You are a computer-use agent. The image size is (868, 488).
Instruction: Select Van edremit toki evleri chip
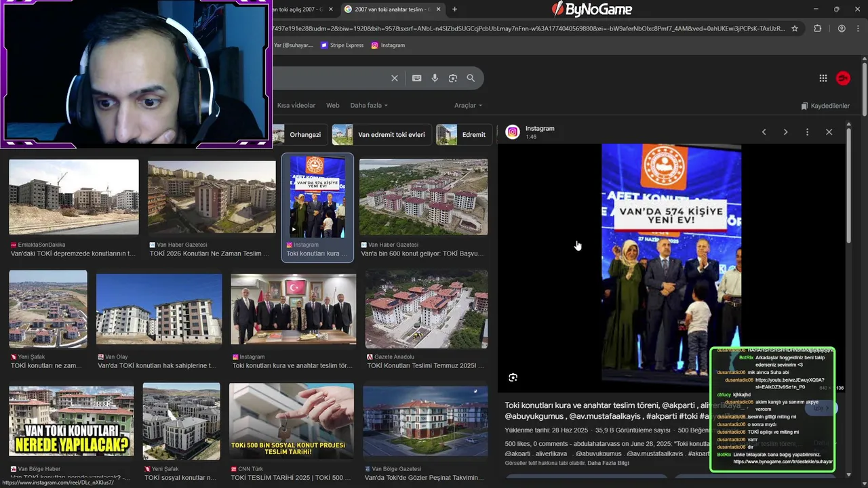pyautogui.click(x=381, y=135)
